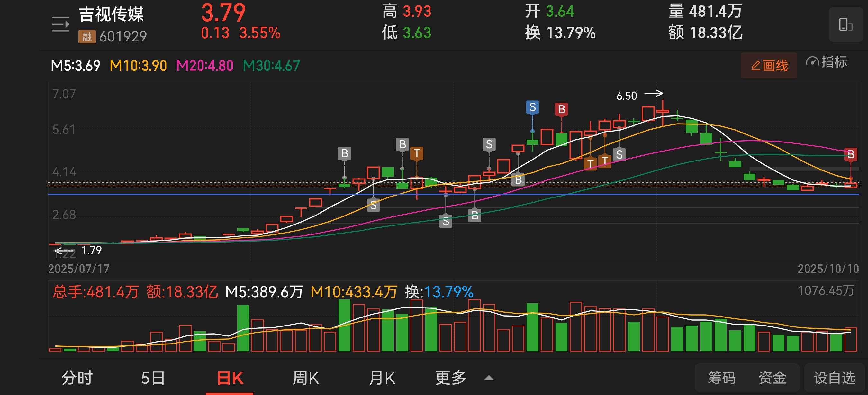Click 设自选 to add to watchlist
Viewport: 868px width, 395px height.
(x=834, y=378)
